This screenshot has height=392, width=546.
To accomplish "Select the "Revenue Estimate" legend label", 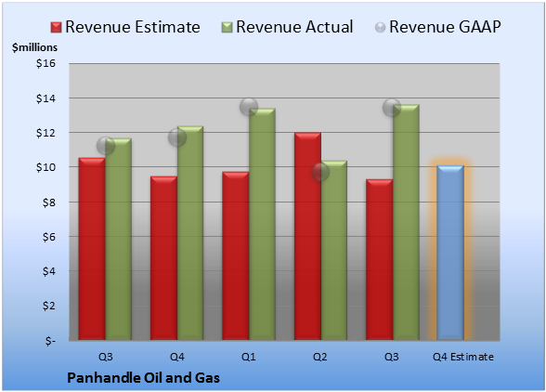I will click(x=133, y=27).
